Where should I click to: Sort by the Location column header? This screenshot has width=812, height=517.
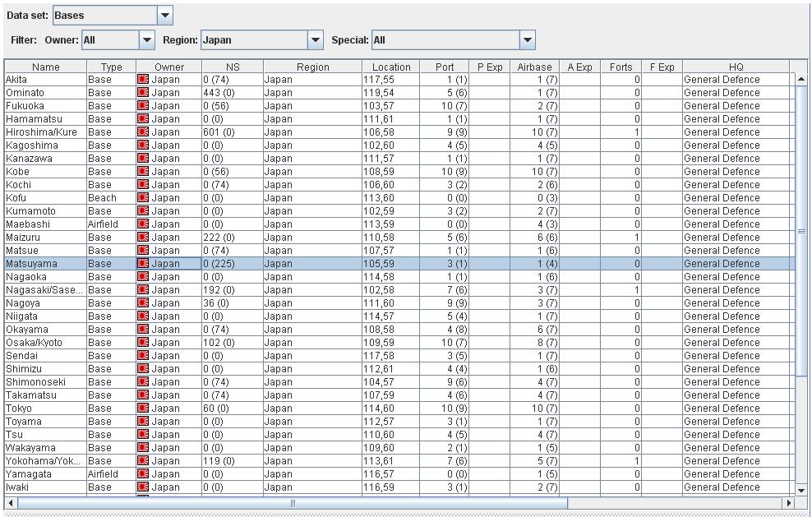[391, 67]
